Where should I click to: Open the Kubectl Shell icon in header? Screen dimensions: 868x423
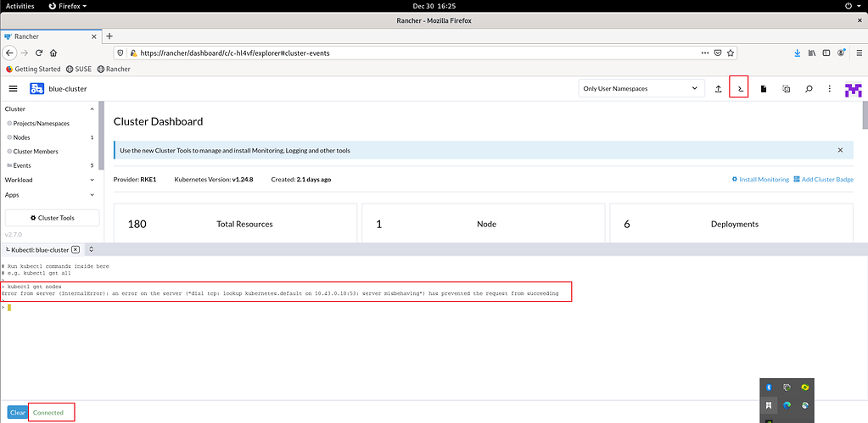coord(739,88)
